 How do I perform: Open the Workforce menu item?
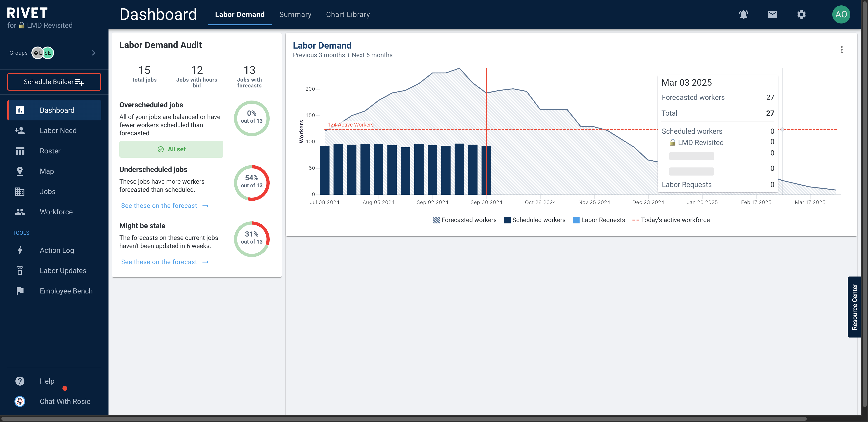click(x=54, y=212)
